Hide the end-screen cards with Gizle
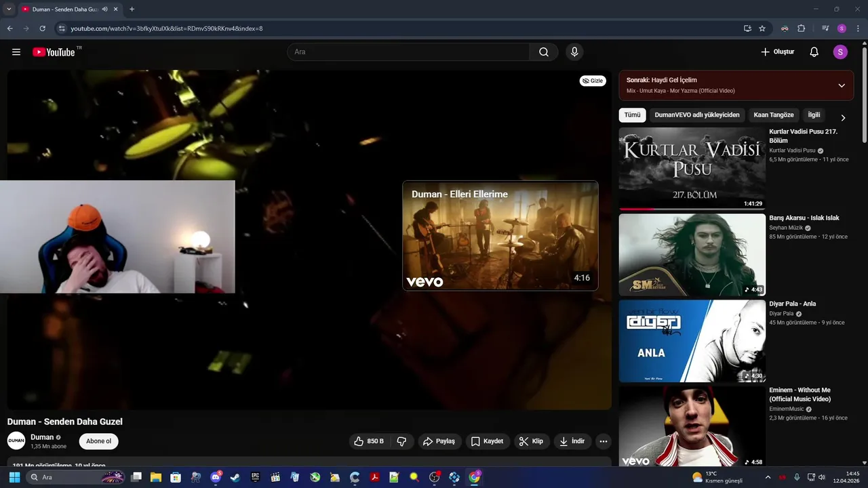868x488 pixels. pos(593,81)
